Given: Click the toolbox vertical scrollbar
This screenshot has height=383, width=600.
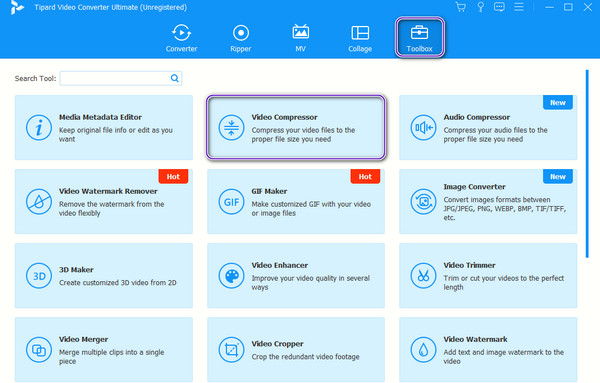Looking at the screenshot, I should click(587, 164).
